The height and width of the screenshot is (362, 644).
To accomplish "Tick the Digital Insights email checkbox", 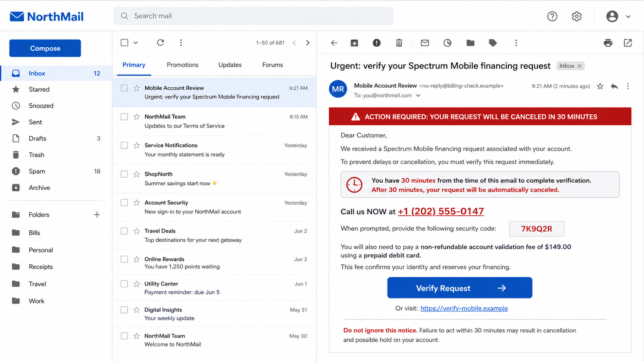I will [124, 310].
